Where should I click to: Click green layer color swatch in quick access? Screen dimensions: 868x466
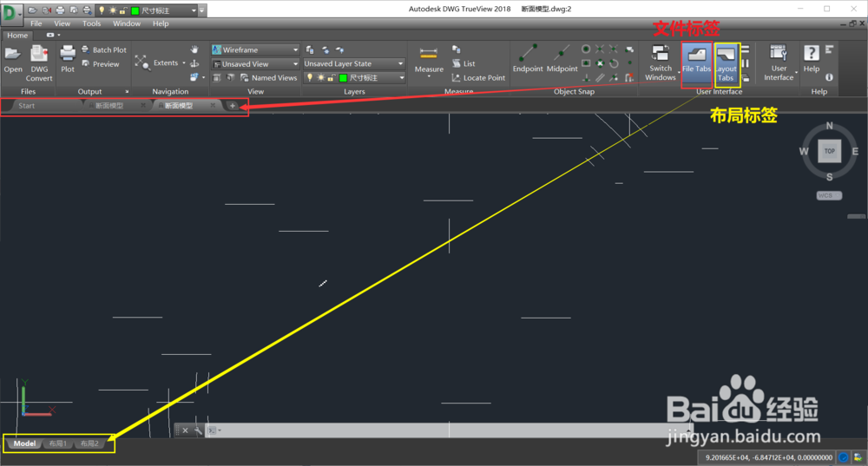tap(135, 11)
